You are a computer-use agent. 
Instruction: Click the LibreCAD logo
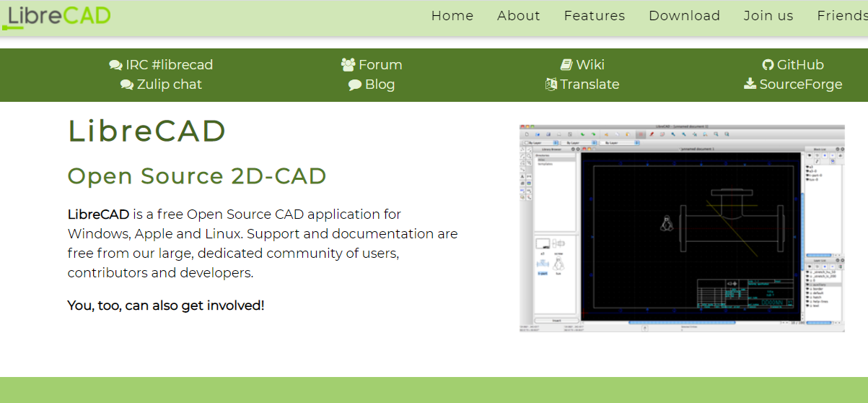(x=56, y=17)
